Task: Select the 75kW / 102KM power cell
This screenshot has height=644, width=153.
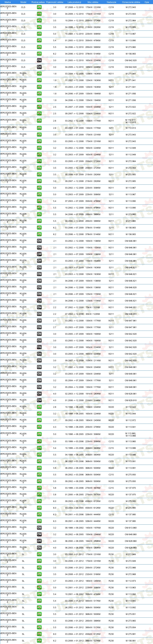Action: pyautogui.click(x=93, y=308)
